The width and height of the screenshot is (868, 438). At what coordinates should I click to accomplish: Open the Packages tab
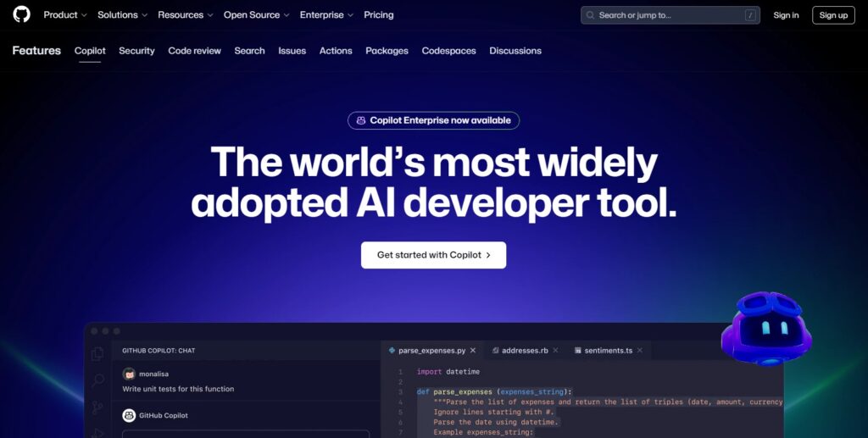pyautogui.click(x=387, y=51)
